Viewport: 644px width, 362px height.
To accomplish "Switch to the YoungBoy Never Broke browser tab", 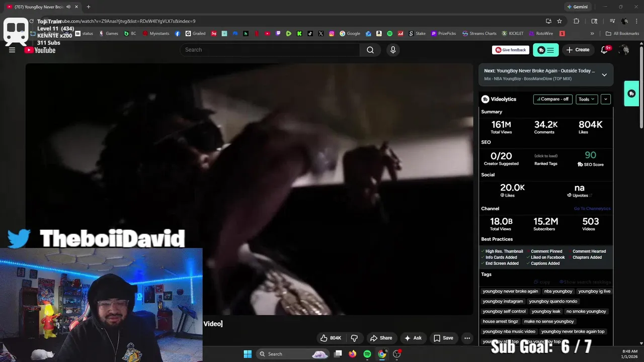I will [x=39, y=7].
